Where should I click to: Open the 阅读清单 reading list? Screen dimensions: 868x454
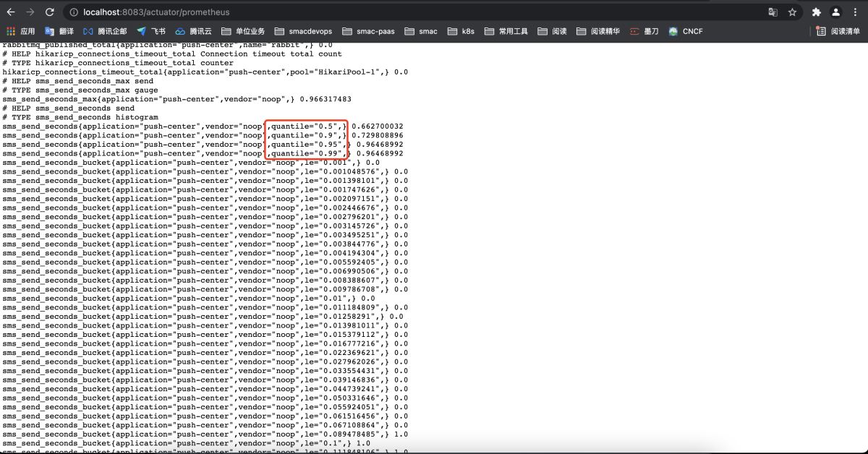point(839,31)
